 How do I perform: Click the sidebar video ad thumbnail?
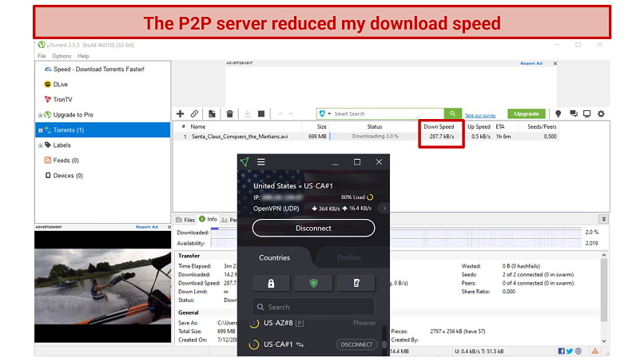click(103, 287)
